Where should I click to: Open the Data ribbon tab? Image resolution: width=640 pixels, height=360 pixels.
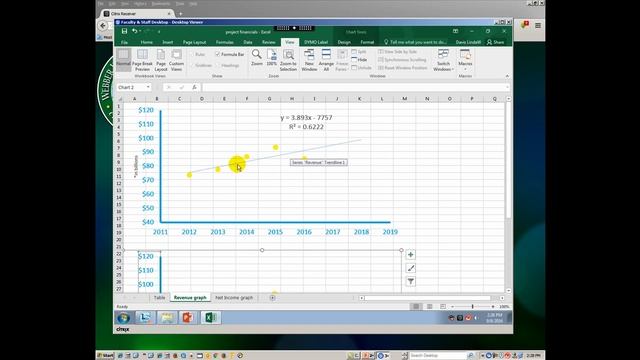248,42
